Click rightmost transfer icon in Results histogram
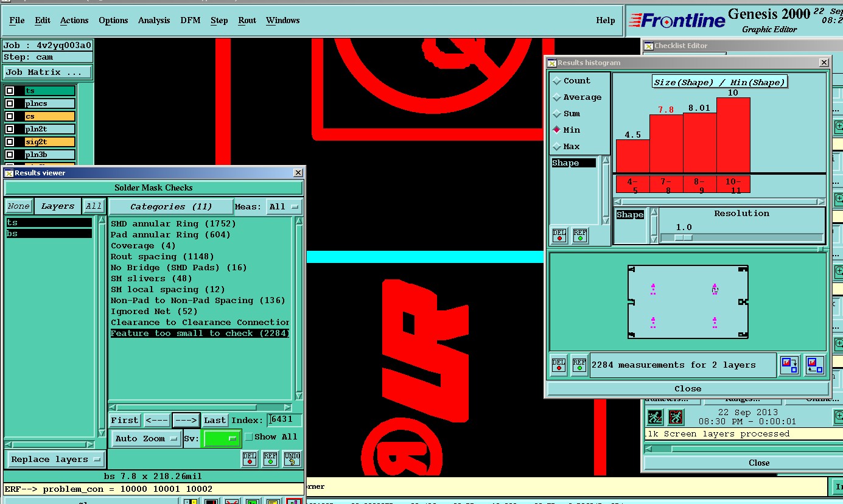This screenshot has height=504, width=843. pyautogui.click(x=814, y=365)
